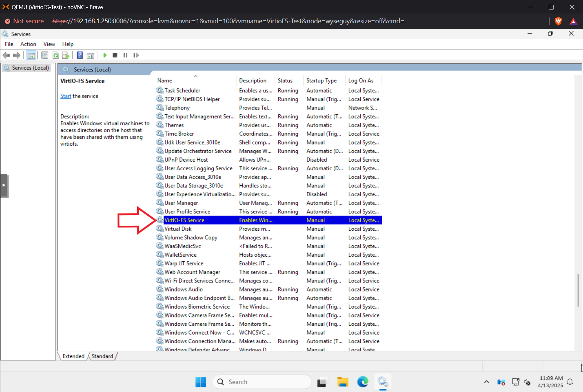The height and width of the screenshot is (392, 583).
Task: Toggle the Show/Hide Console Tree toolbar button
Action: click(31, 55)
